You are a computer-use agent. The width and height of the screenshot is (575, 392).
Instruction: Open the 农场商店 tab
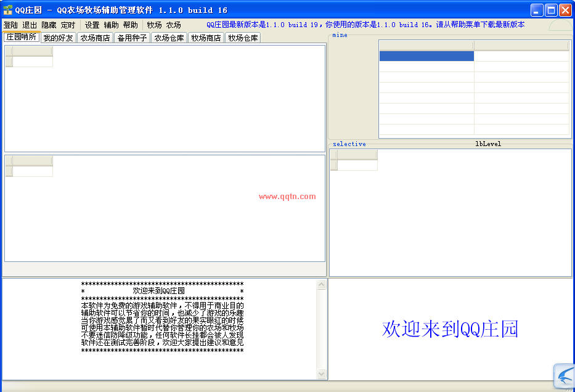[x=96, y=38]
